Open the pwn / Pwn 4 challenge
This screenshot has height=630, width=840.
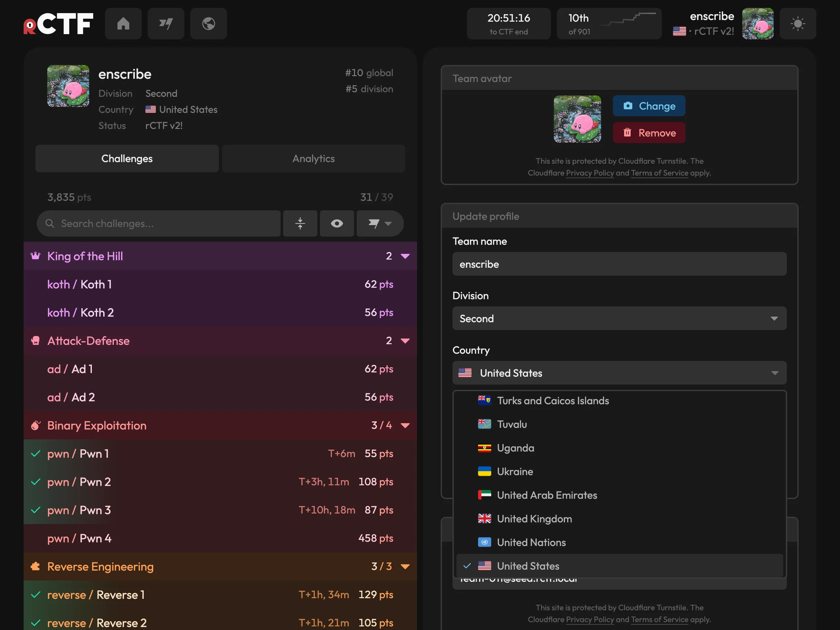pos(220,538)
